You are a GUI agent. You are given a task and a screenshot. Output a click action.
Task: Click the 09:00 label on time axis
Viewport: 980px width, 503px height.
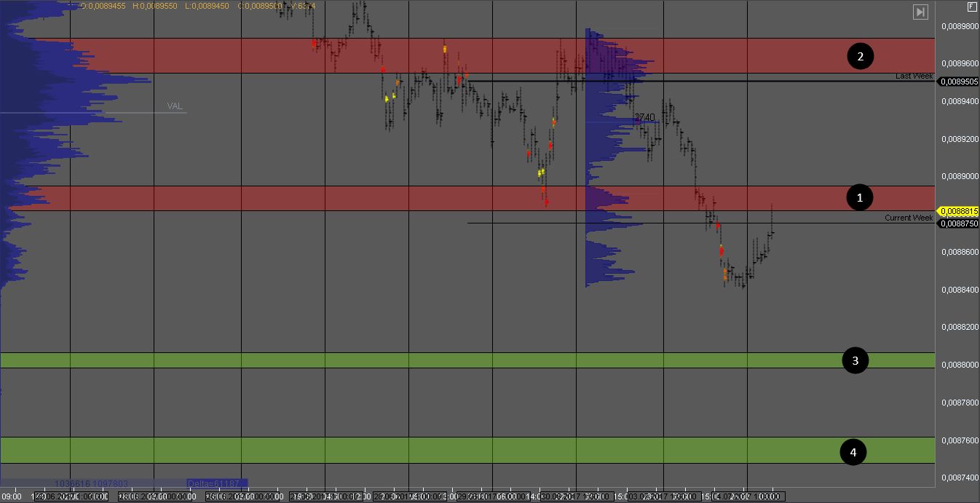coord(12,496)
